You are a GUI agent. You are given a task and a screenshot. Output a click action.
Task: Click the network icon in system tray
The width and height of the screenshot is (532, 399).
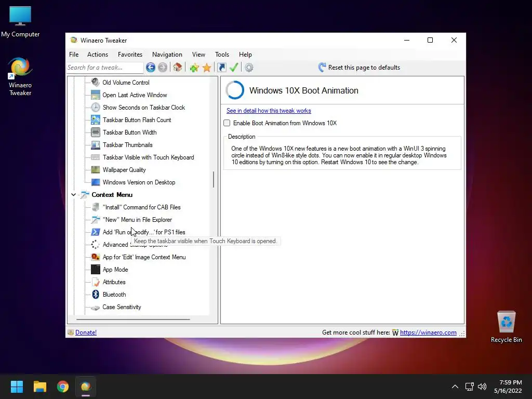tap(469, 387)
